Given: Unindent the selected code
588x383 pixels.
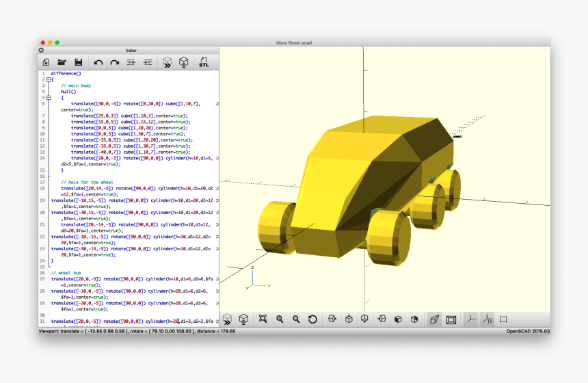Looking at the screenshot, I should (x=131, y=62).
